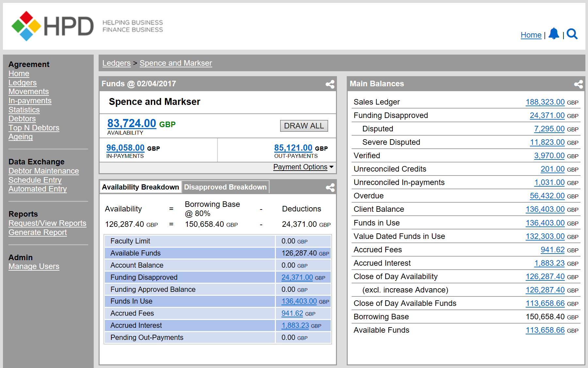Select Borrowing Base 150,658.40 in Main Balances

point(545,317)
